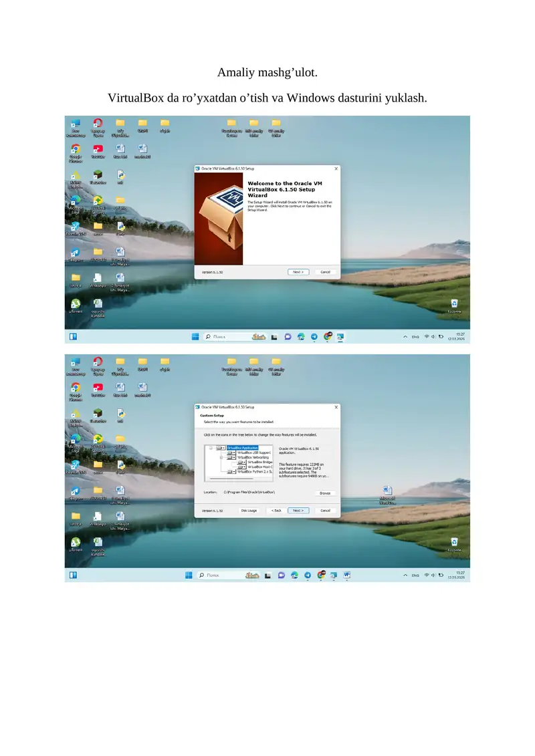Show hidden tray icons in second screenshot

(405, 576)
